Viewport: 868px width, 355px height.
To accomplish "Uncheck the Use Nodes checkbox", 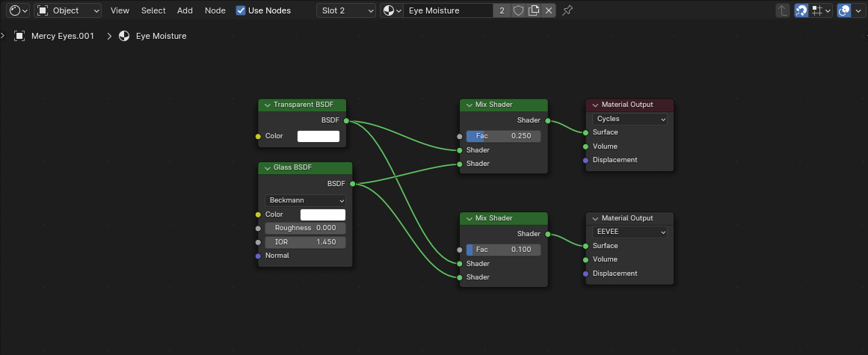I will pos(241,10).
